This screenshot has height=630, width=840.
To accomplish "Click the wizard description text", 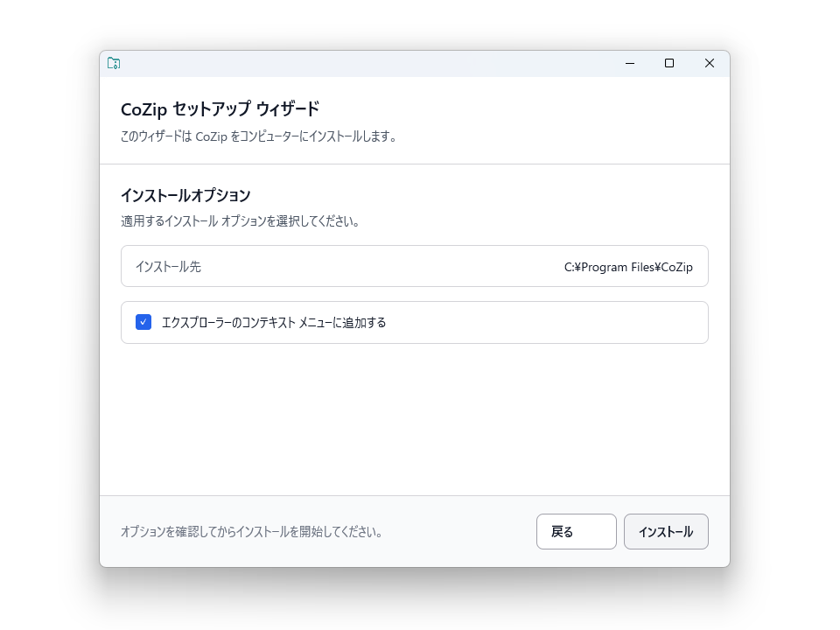I will [x=260, y=136].
